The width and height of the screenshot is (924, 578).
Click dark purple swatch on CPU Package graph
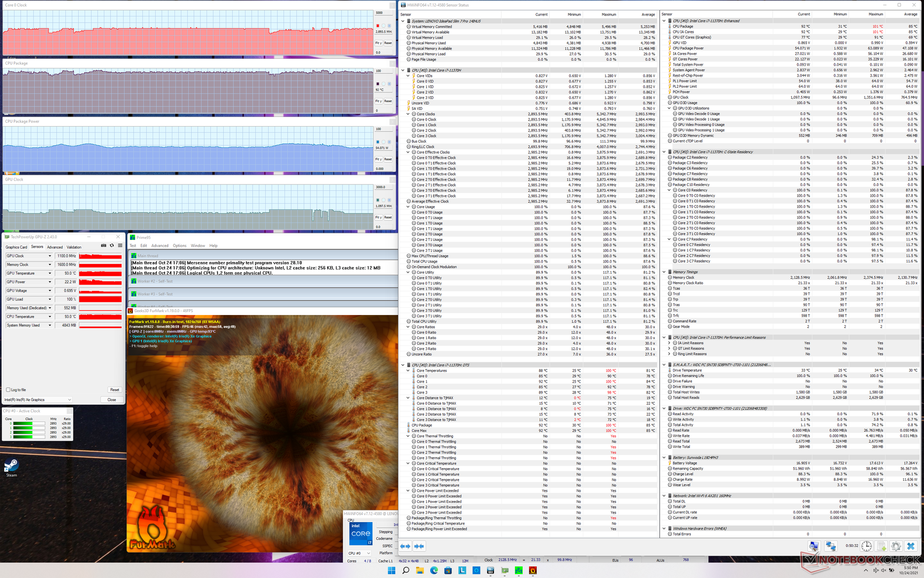[378, 84]
